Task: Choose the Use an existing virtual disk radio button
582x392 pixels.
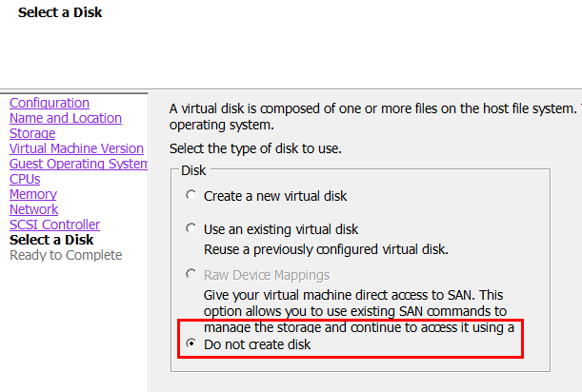Action: (x=191, y=229)
